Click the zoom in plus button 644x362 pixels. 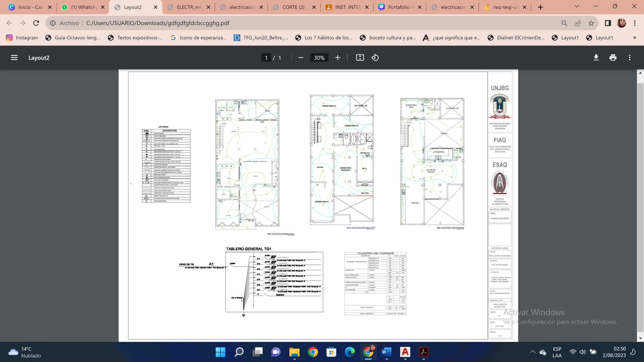[x=338, y=58]
